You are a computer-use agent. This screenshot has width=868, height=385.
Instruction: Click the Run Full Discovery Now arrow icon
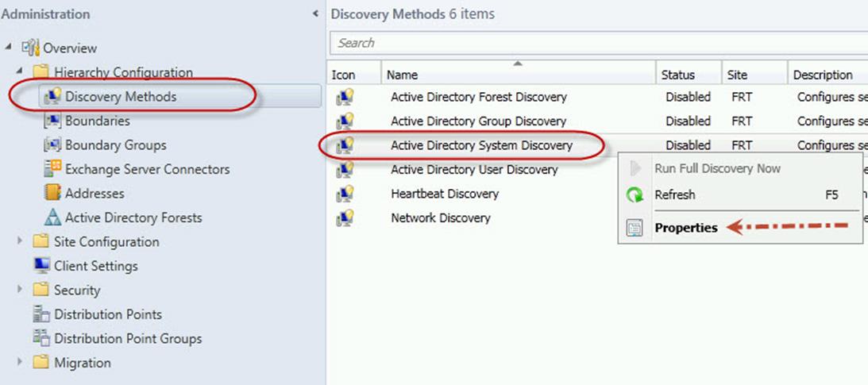pos(635,169)
